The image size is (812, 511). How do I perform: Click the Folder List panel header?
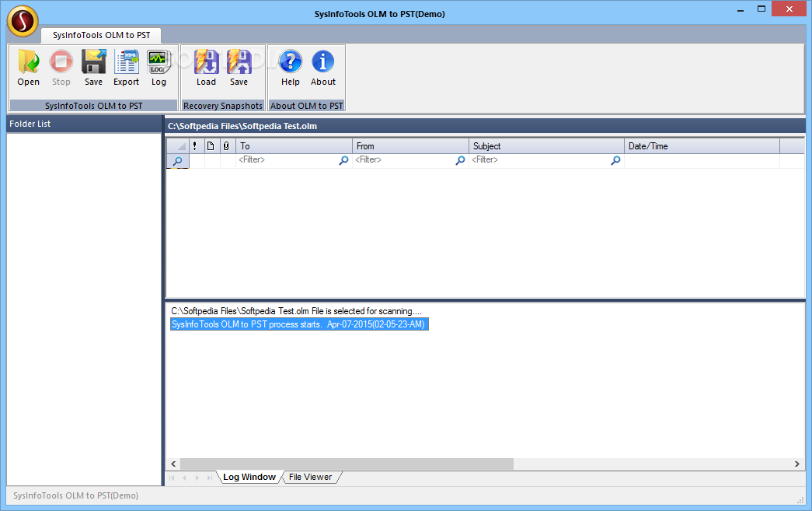pyautogui.click(x=84, y=124)
